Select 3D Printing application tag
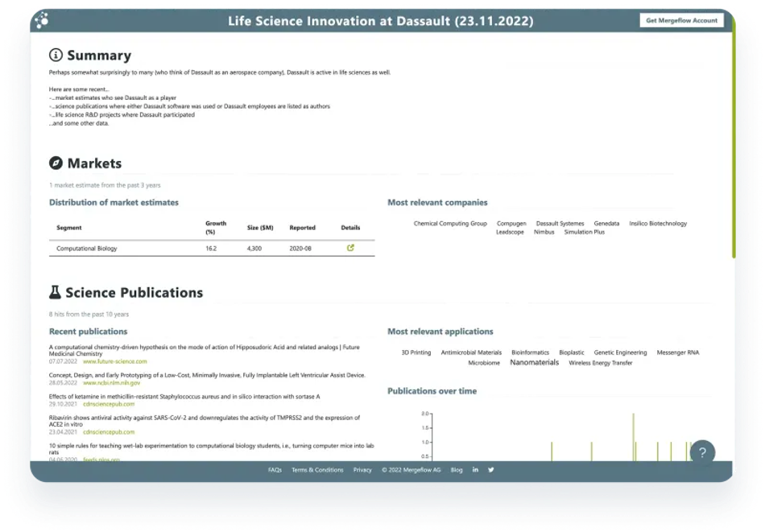This screenshot has height=532, width=765. coord(416,353)
